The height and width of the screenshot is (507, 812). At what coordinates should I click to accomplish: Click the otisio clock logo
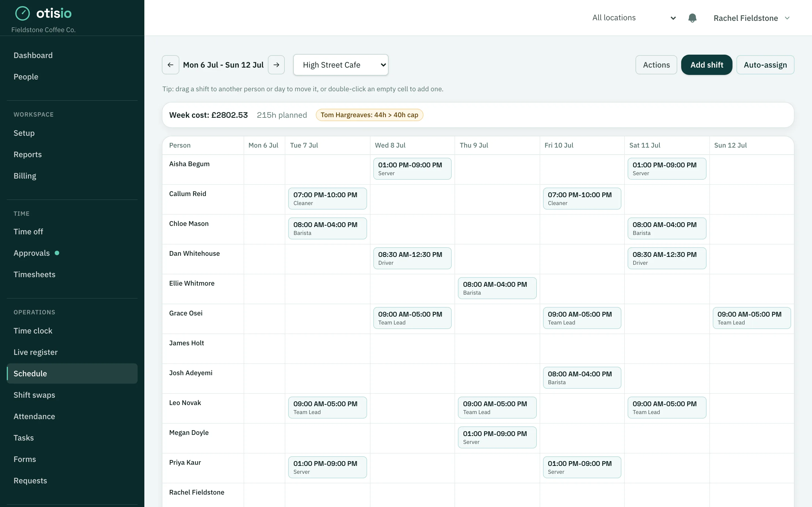point(23,14)
